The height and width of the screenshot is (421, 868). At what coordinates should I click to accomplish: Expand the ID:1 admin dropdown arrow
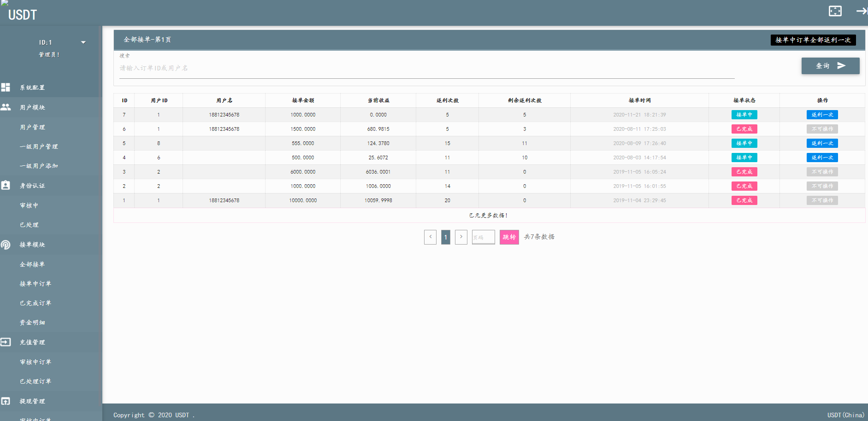(83, 42)
